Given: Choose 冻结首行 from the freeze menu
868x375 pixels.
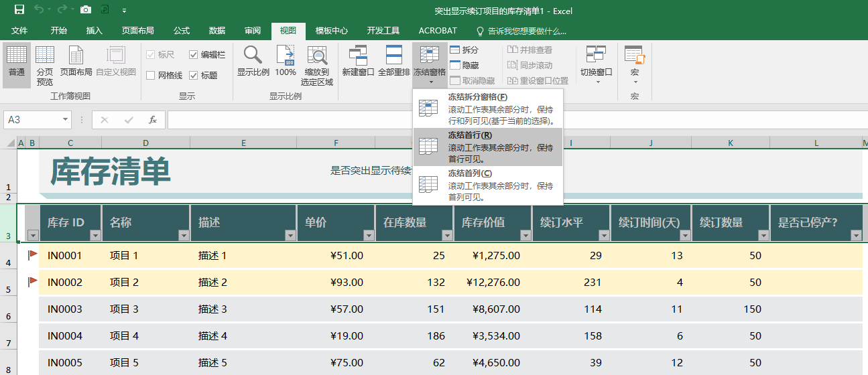Looking at the screenshot, I should [x=488, y=147].
